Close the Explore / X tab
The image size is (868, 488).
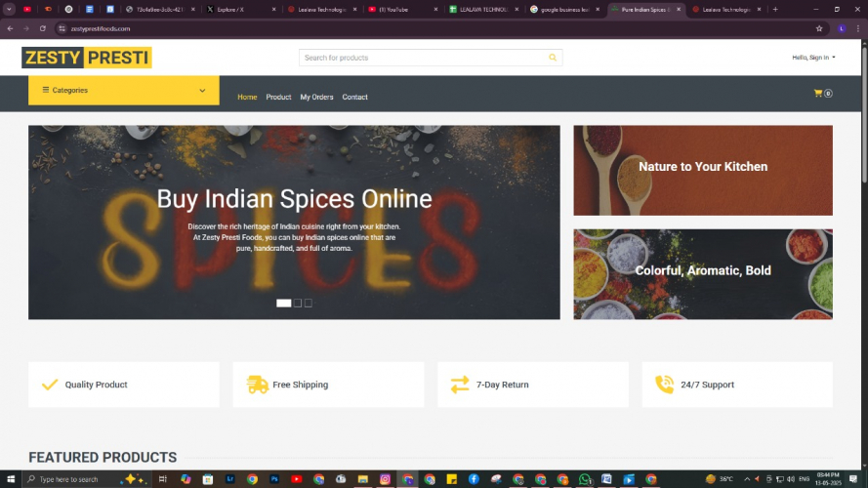click(x=273, y=10)
